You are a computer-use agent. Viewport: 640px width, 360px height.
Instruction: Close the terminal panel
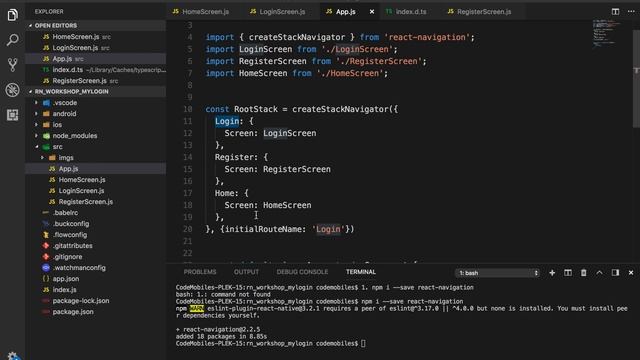point(631,273)
